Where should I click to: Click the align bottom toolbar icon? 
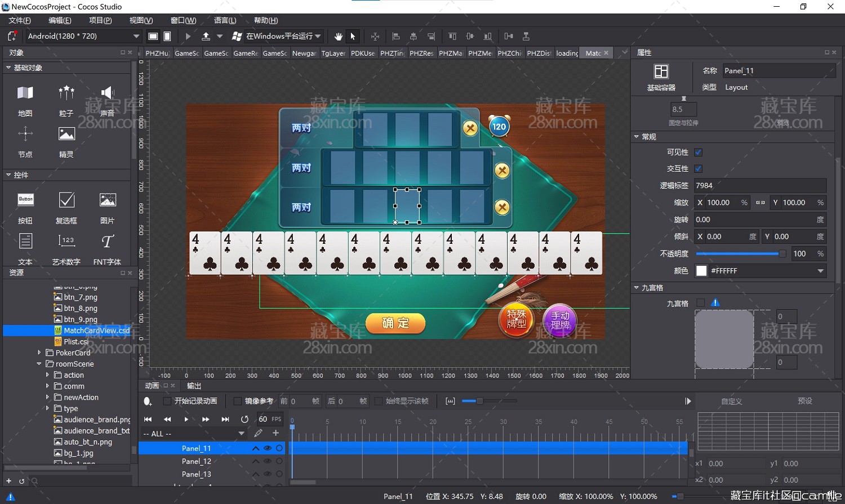[x=488, y=36]
